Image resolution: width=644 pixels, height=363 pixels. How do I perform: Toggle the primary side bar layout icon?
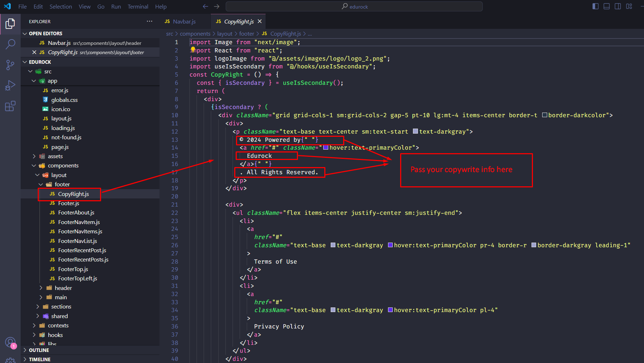595,6
